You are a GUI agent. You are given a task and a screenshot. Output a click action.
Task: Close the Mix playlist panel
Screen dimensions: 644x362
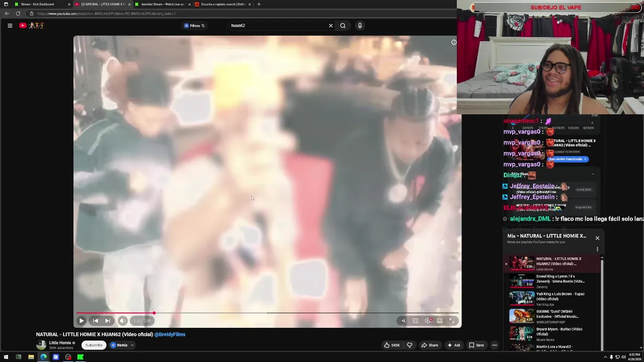(x=597, y=238)
